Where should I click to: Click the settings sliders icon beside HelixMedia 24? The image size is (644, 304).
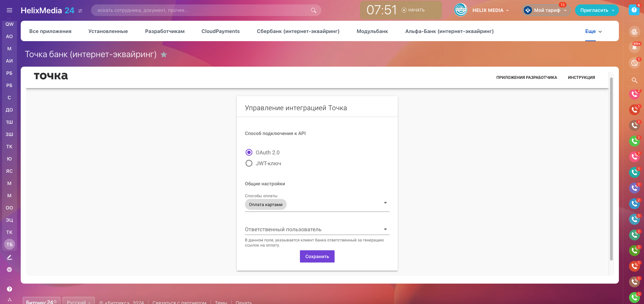point(80,11)
